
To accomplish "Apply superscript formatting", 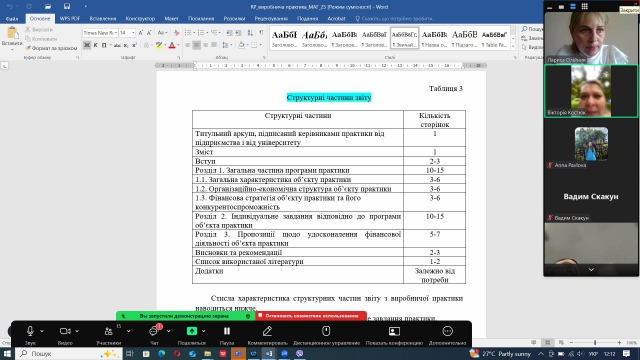I will (x=134, y=45).
